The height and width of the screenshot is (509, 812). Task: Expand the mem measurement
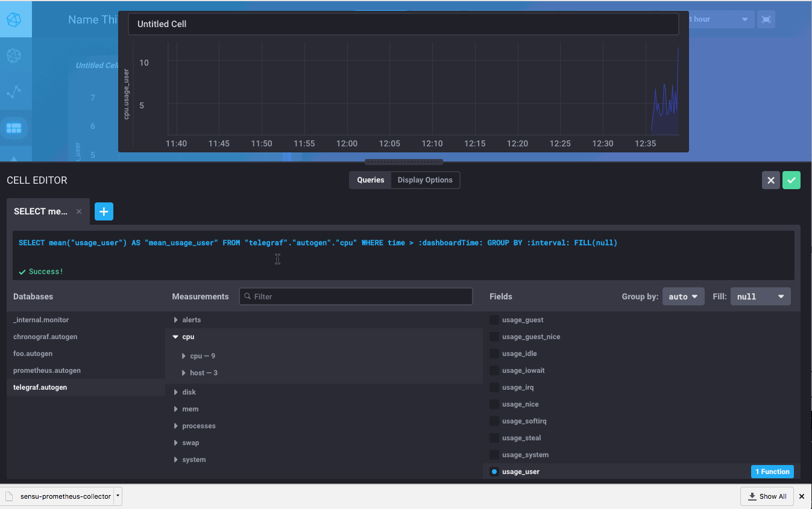[175, 409]
